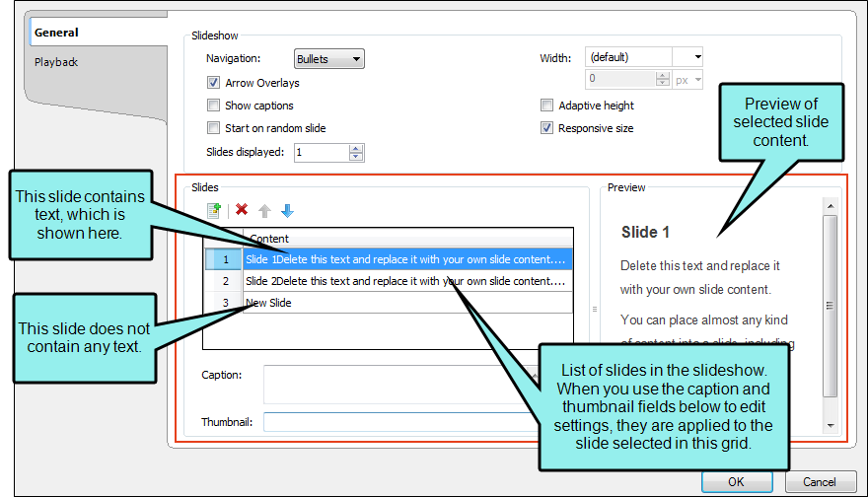Viewport: 868px width, 497px height.
Task: Click width pixel value stepper arrows
Action: (663, 79)
